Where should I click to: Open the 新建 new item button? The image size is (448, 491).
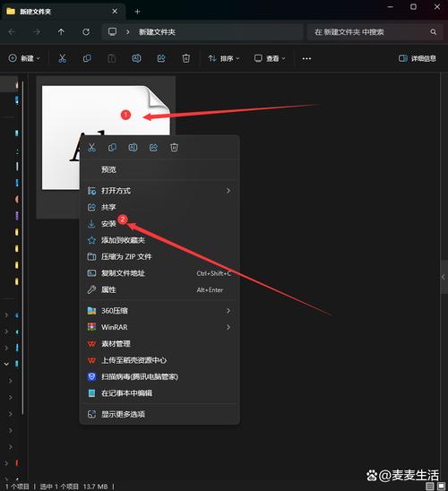pyautogui.click(x=24, y=58)
